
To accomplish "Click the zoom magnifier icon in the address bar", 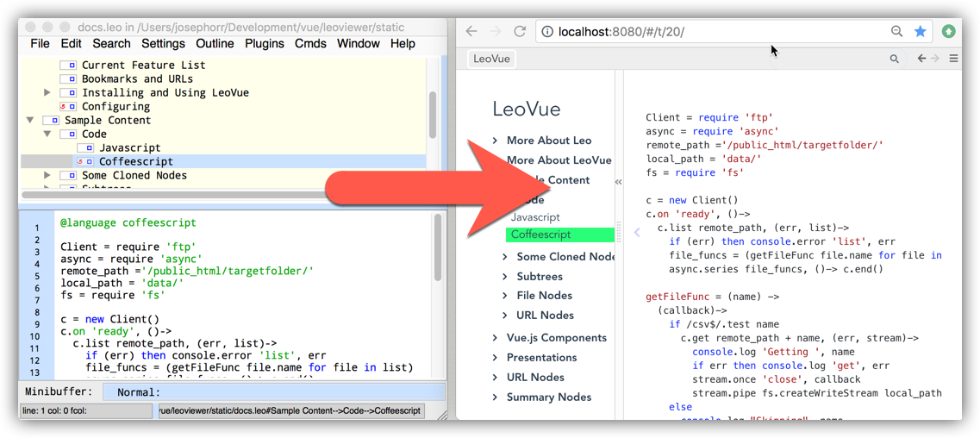I will (896, 31).
